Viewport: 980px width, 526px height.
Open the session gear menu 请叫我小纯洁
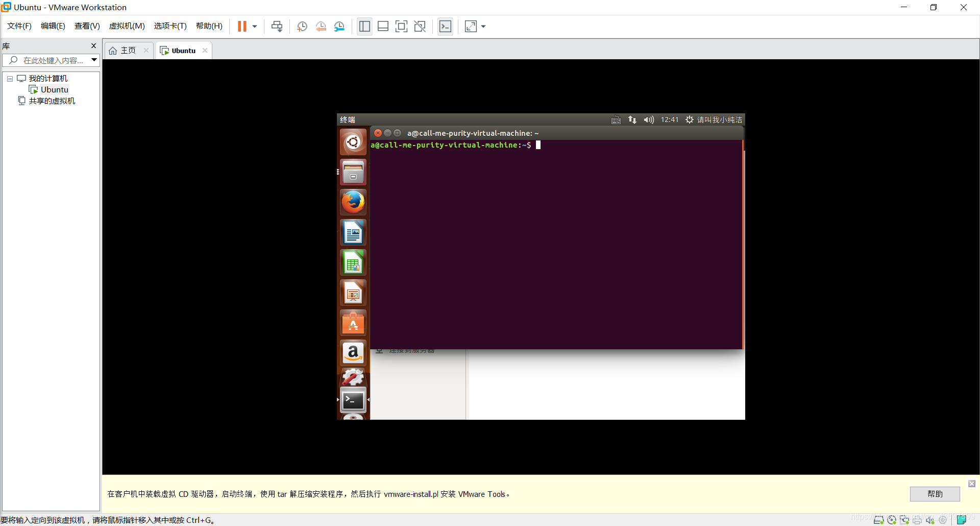[714, 119]
